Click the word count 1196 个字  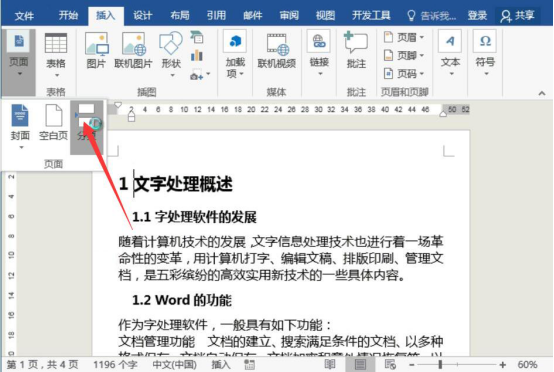(x=115, y=364)
